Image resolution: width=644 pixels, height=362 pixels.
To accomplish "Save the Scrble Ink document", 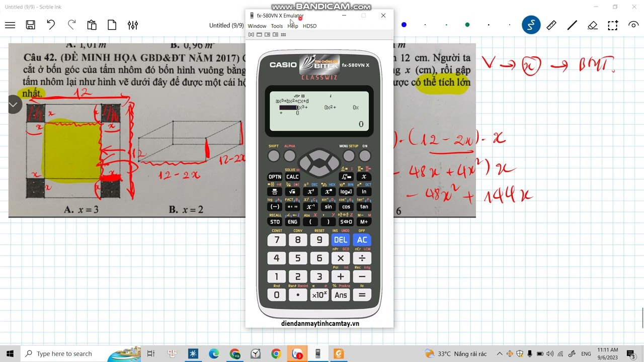I will 31,25.
